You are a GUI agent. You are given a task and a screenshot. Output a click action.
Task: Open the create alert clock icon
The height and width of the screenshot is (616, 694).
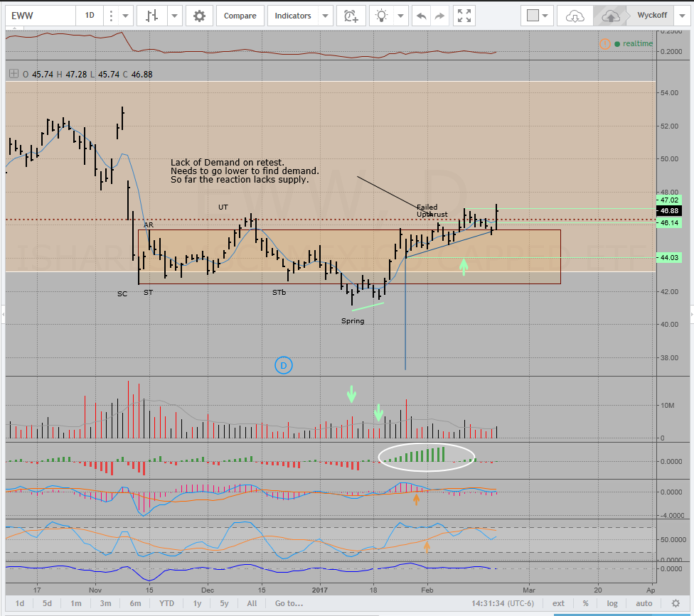[x=350, y=16]
